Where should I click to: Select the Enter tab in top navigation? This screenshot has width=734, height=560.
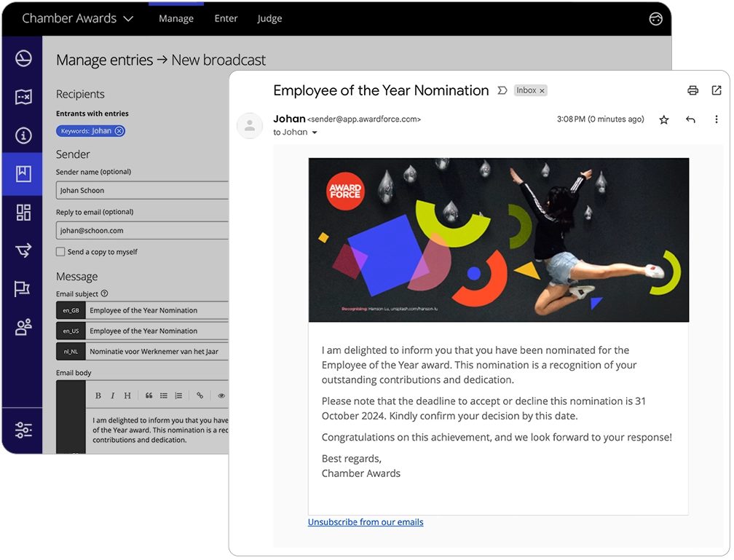pos(226,18)
